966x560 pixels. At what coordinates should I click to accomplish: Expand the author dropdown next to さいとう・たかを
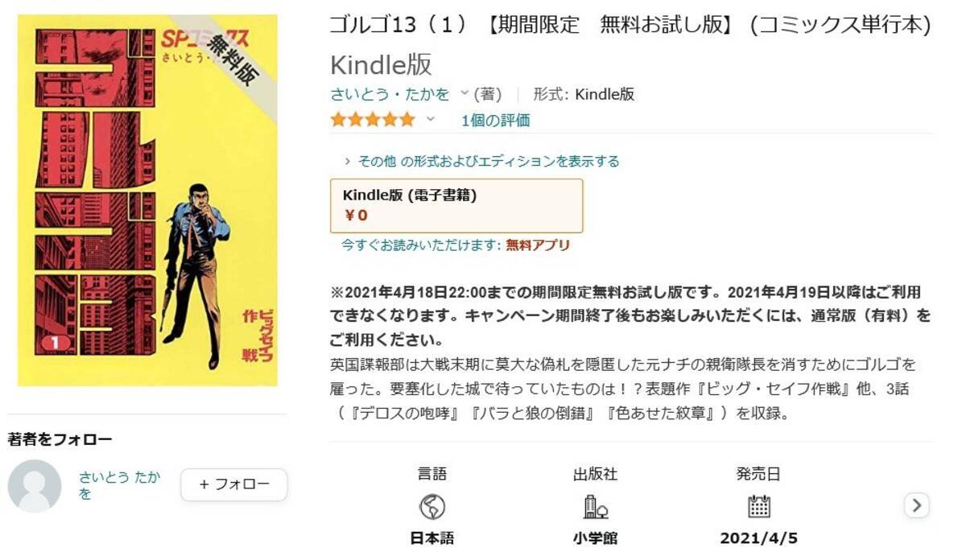(x=464, y=94)
